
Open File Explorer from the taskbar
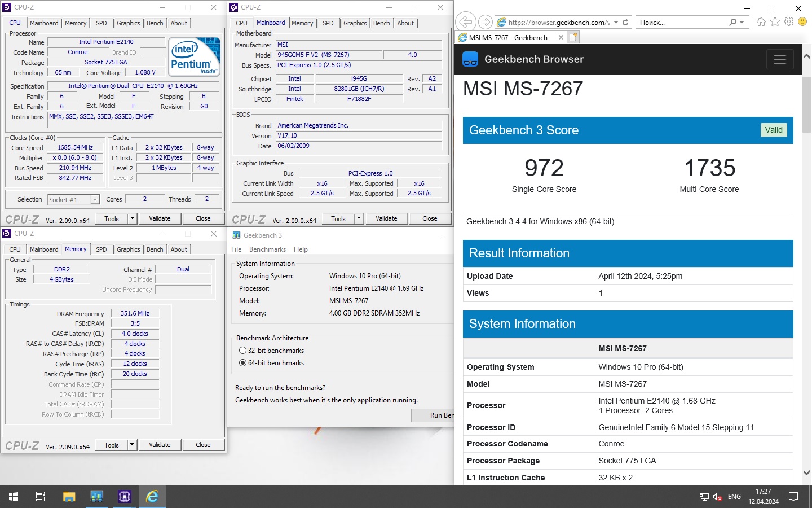[69, 497]
